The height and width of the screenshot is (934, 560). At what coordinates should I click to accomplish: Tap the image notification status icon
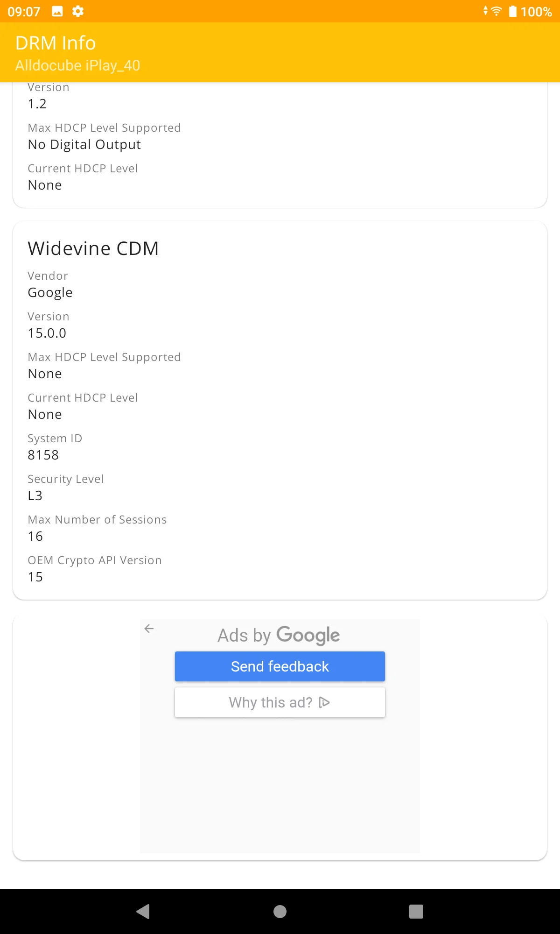57,11
